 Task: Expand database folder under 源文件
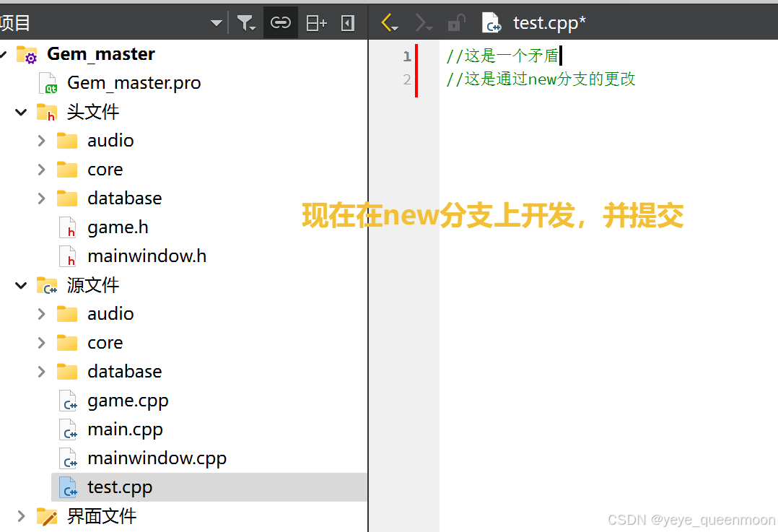click(42, 372)
